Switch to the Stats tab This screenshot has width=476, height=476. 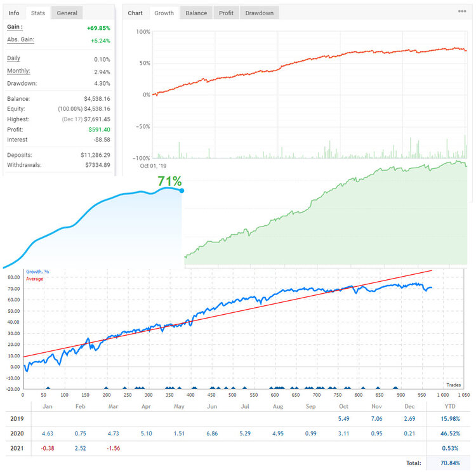tap(38, 13)
